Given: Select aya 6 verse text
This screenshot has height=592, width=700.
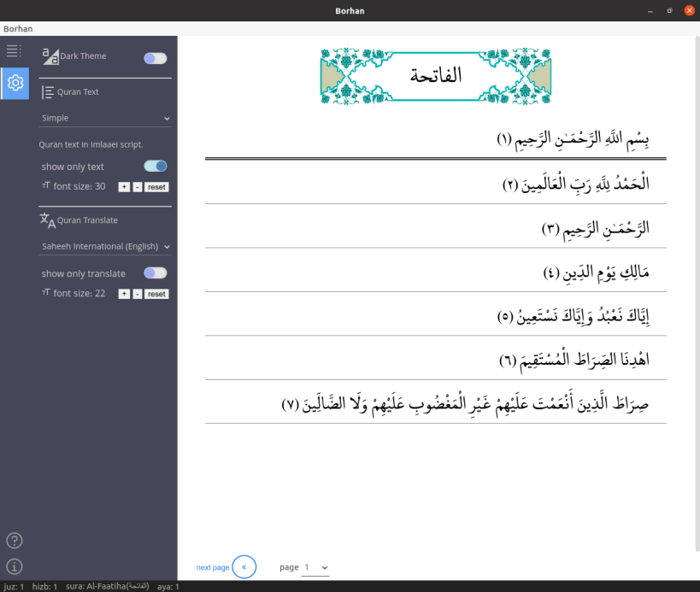Looking at the screenshot, I should pos(574,359).
